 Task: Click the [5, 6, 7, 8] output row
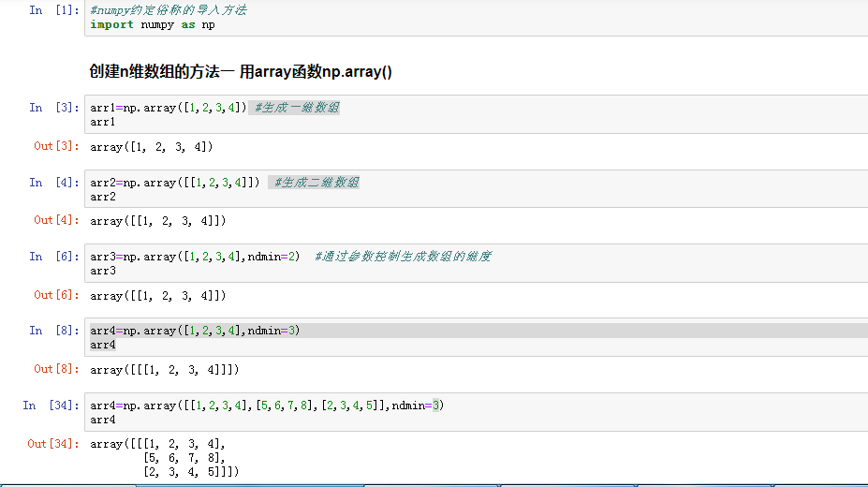coord(184,458)
